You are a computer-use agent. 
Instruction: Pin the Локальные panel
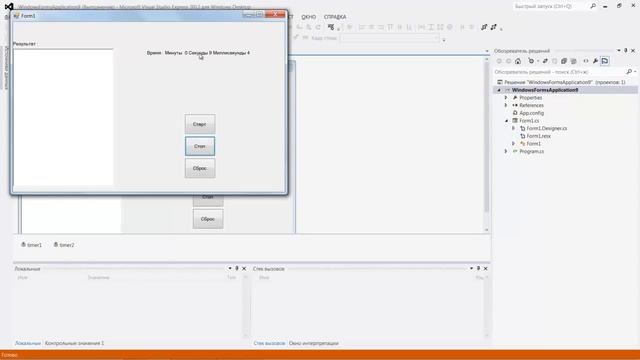click(x=237, y=269)
